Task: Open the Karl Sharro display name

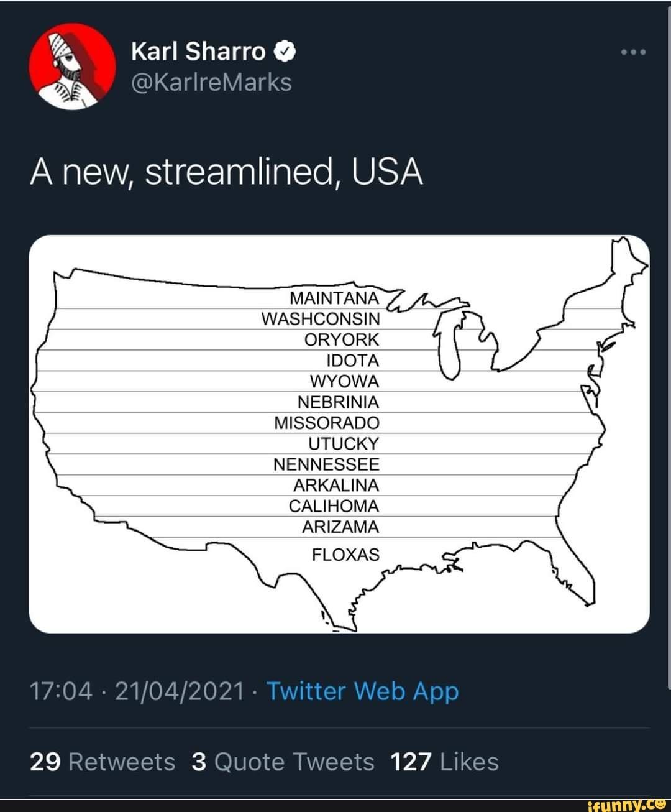Action: point(198,51)
